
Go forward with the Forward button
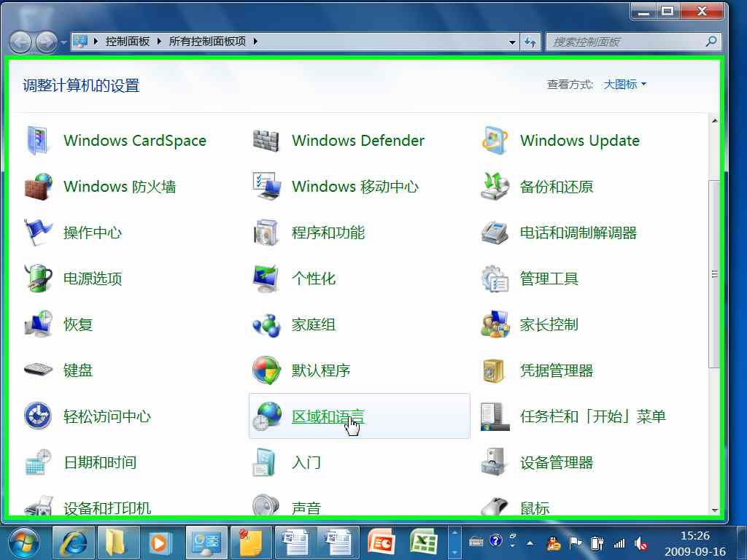point(47,42)
